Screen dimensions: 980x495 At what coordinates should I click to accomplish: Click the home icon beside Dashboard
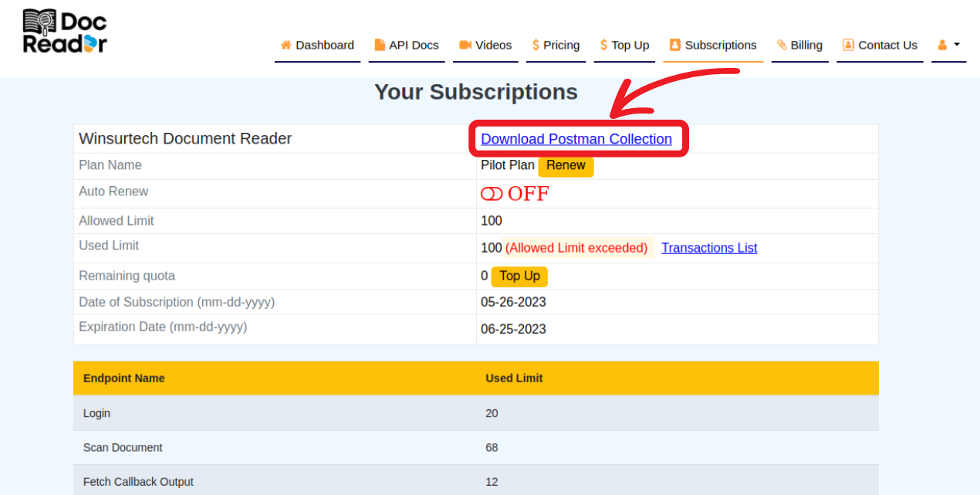pos(286,45)
